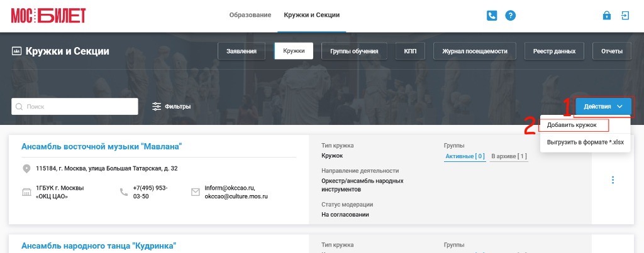644x253 pixels.
Task: Switch to the Заявления tab
Action: click(x=241, y=51)
